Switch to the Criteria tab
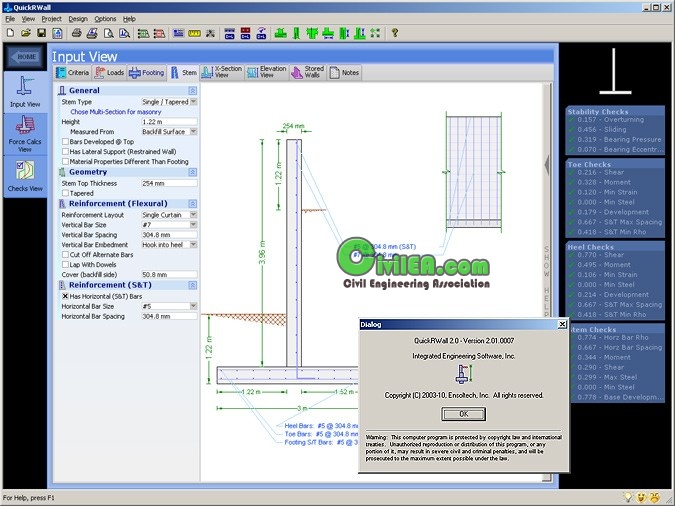The width and height of the screenshot is (675, 506). (x=72, y=73)
